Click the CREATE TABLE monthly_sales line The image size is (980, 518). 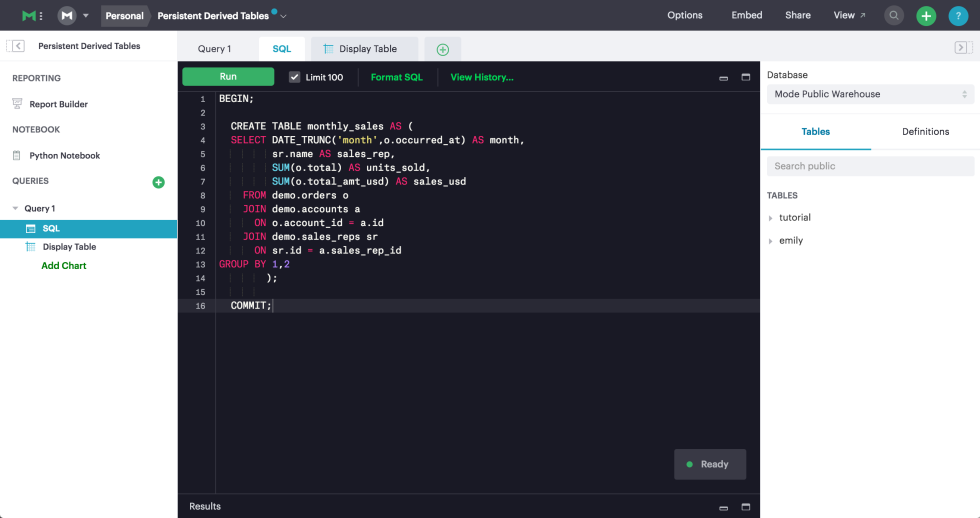pos(321,126)
